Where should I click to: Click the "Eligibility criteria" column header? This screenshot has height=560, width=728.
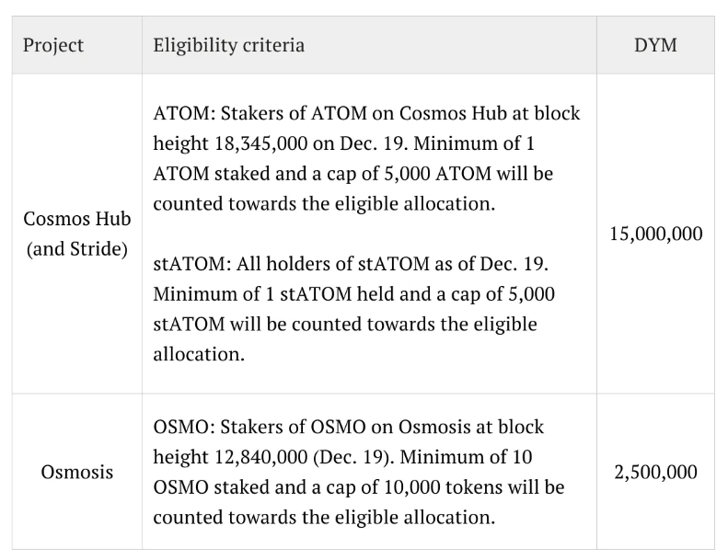(x=228, y=45)
